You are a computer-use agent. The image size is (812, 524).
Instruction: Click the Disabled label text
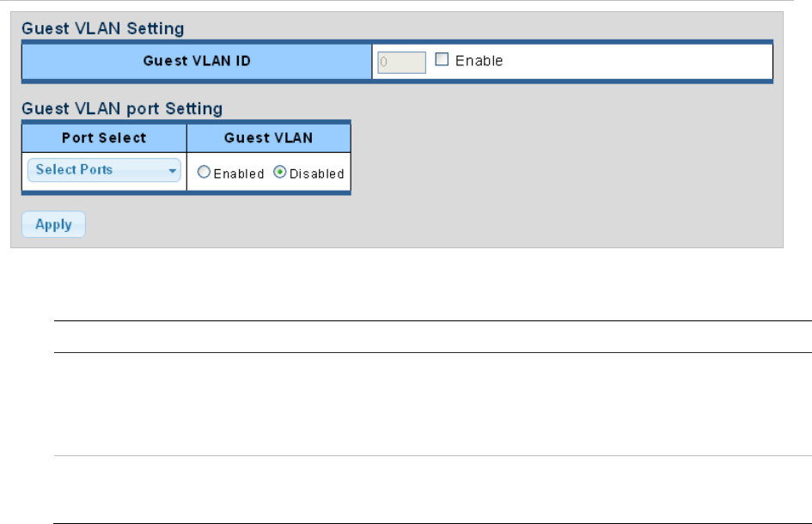tap(316, 174)
